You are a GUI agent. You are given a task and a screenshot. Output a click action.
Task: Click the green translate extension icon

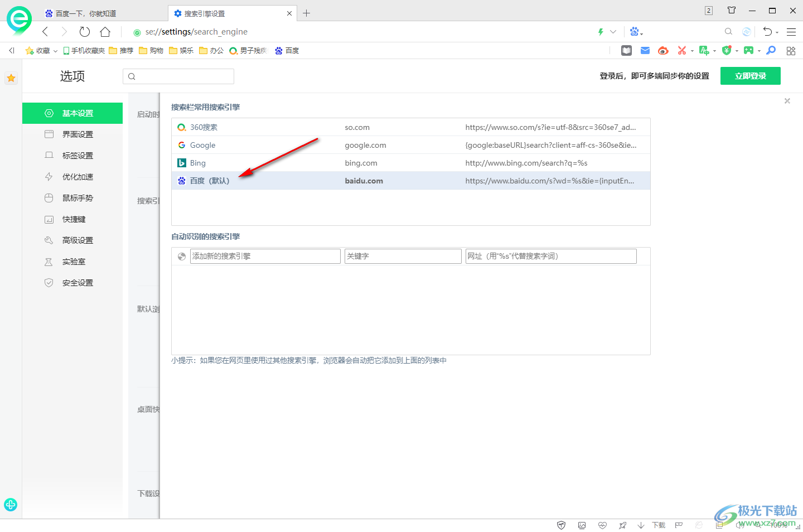point(704,51)
